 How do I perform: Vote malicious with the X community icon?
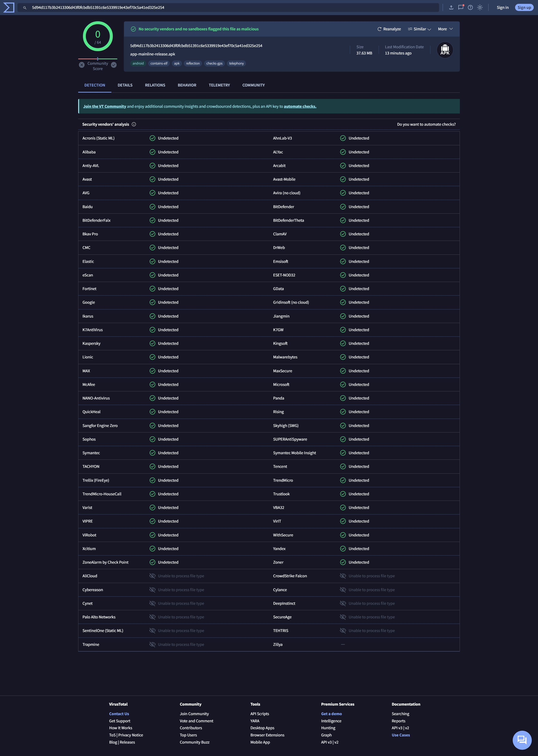click(82, 65)
